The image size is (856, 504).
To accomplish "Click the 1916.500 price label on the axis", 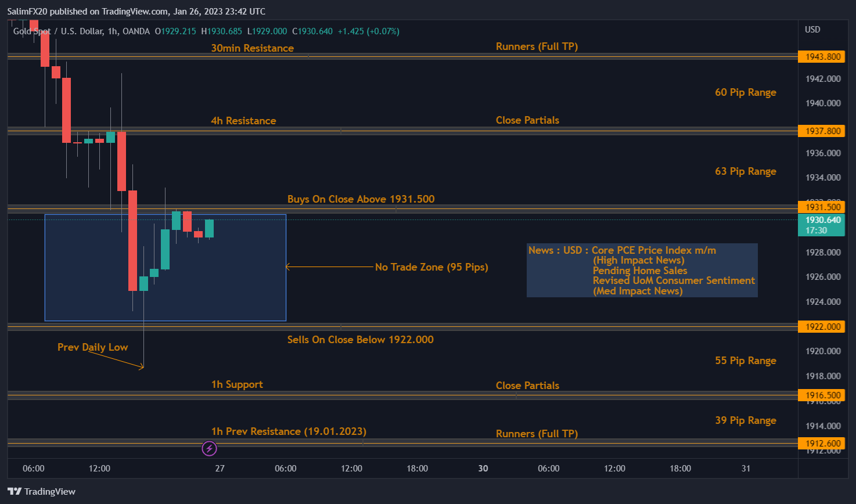I will click(x=821, y=395).
